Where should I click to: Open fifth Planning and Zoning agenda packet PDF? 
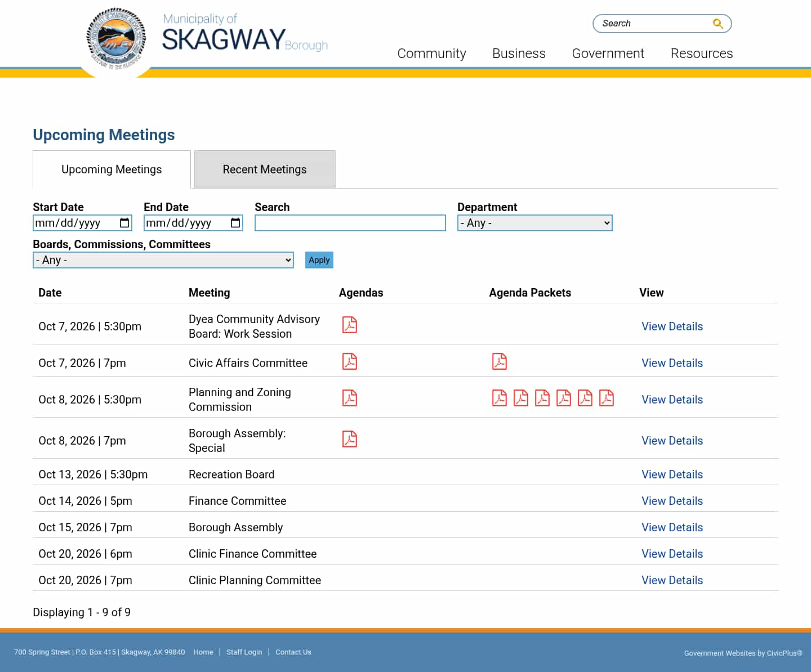(x=585, y=398)
